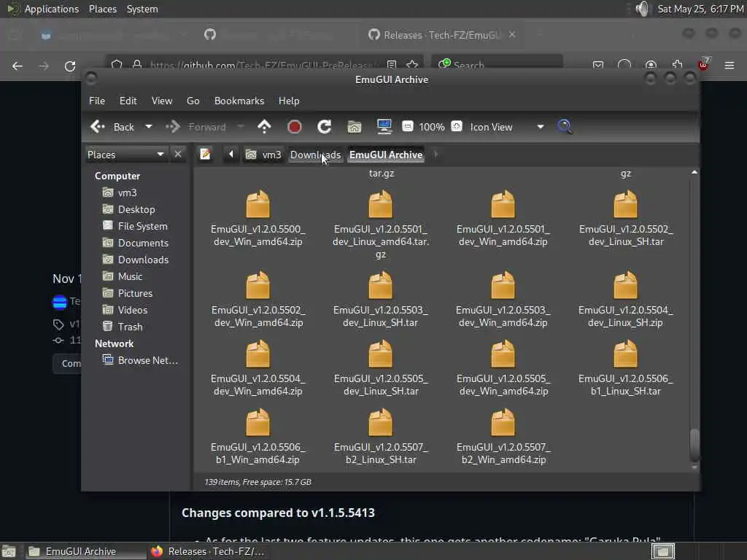Open the Icon View mode dropdown
747x560 pixels.
507,127
